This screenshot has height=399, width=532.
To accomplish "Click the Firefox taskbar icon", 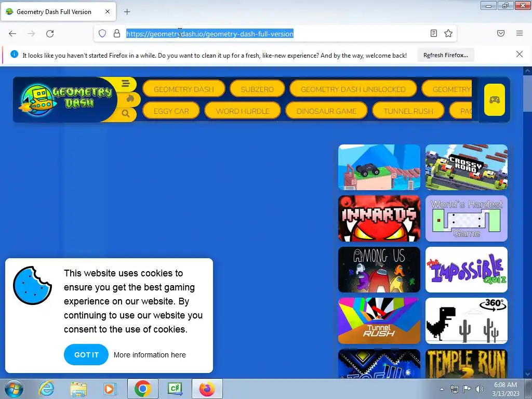I will pyautogui.click(x=207, y=389).
